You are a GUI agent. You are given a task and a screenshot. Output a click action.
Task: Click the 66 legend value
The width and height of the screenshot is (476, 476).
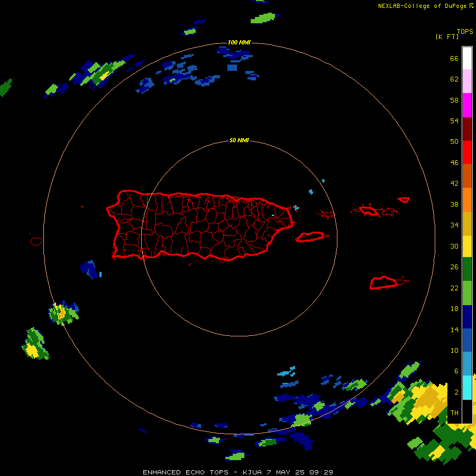[x=454, y=58]
